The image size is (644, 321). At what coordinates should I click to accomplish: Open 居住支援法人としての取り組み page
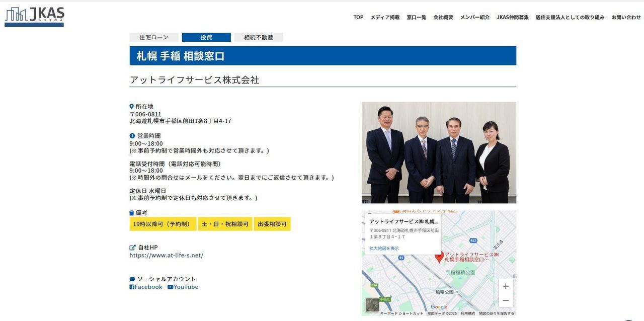[570, 17]
